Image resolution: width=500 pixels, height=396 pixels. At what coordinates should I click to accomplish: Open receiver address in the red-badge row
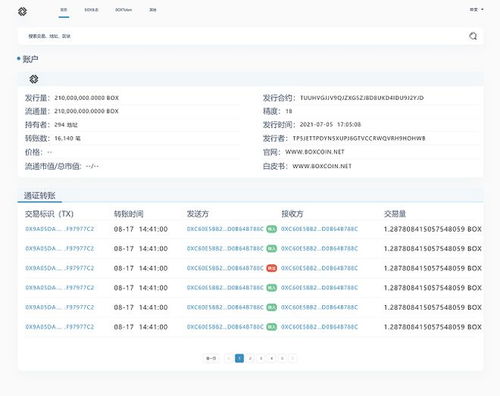pyautogui.click(x=319, y=268)
